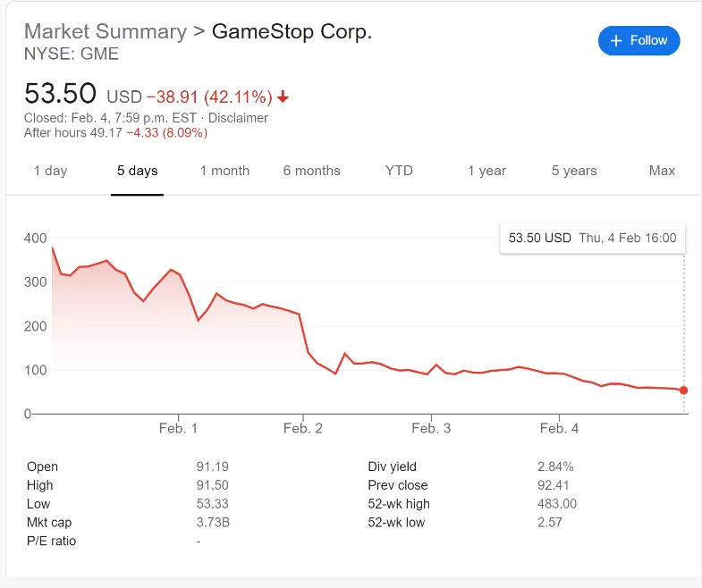View the 1 year chart range
Viewport: 702px width, 588px height.
point(486,171)
